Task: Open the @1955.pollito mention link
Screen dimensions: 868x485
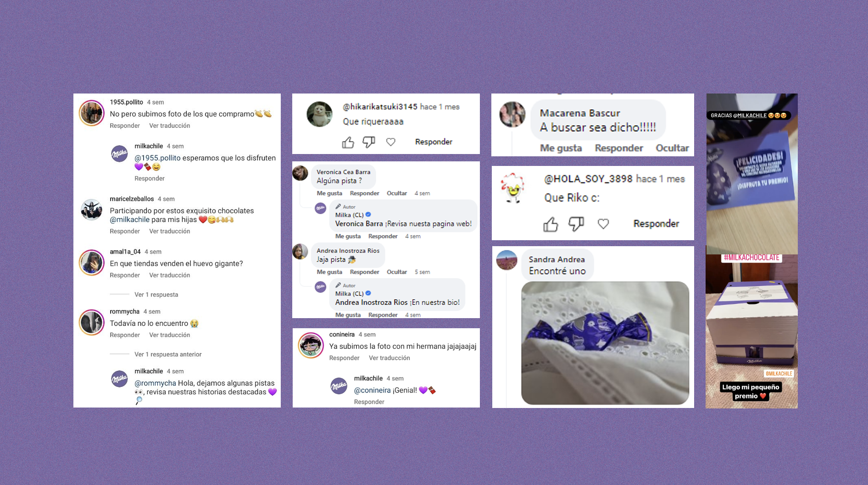Action: click(x=157, y=158)
